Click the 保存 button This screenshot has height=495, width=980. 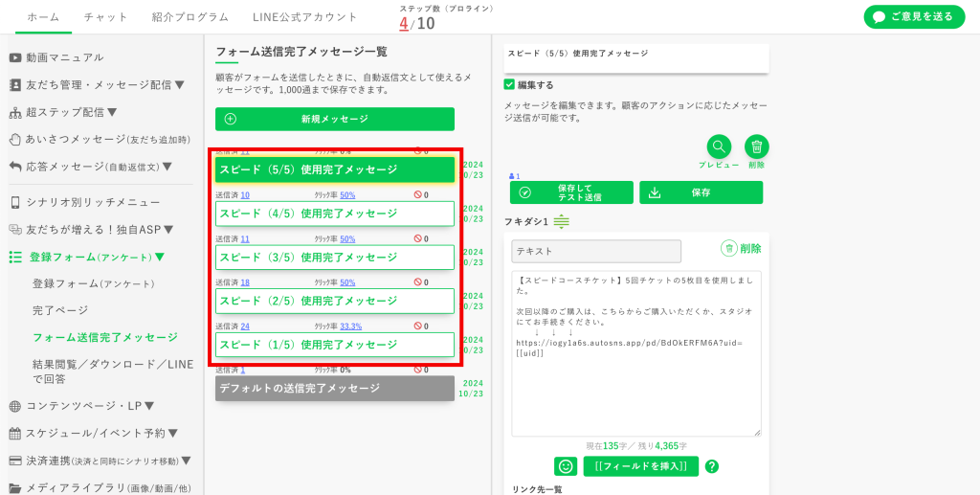(702, 192)
